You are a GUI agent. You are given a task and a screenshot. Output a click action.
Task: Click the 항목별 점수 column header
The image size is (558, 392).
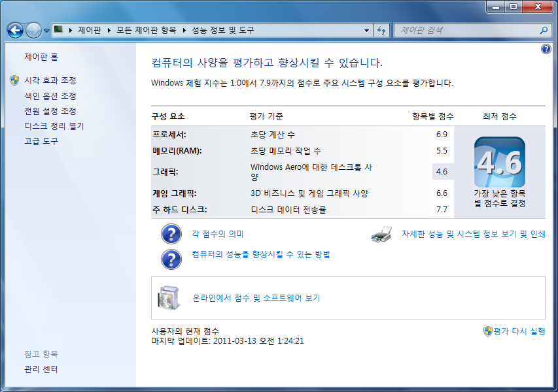tap(433, 116)
